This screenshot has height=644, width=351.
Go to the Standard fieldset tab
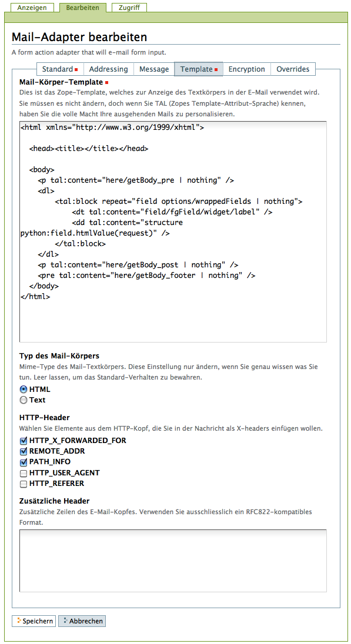pos(60,69)
